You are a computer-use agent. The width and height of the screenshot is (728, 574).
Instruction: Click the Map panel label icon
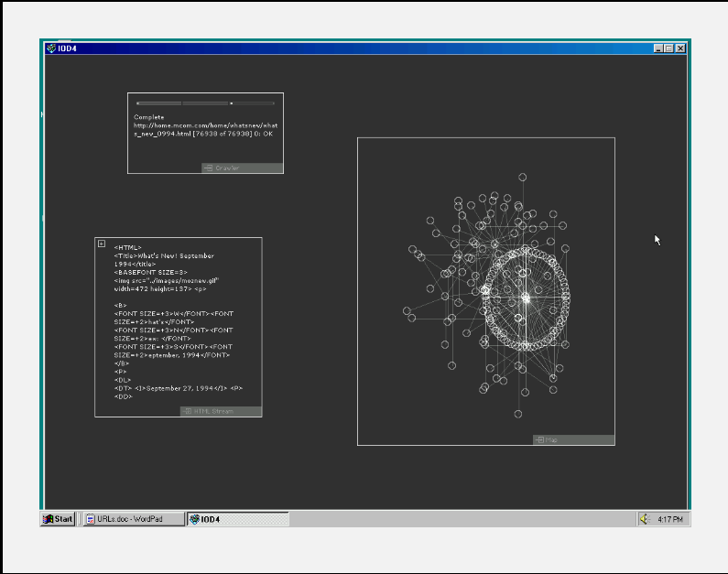pyautogui.click(x=539, y=440)
